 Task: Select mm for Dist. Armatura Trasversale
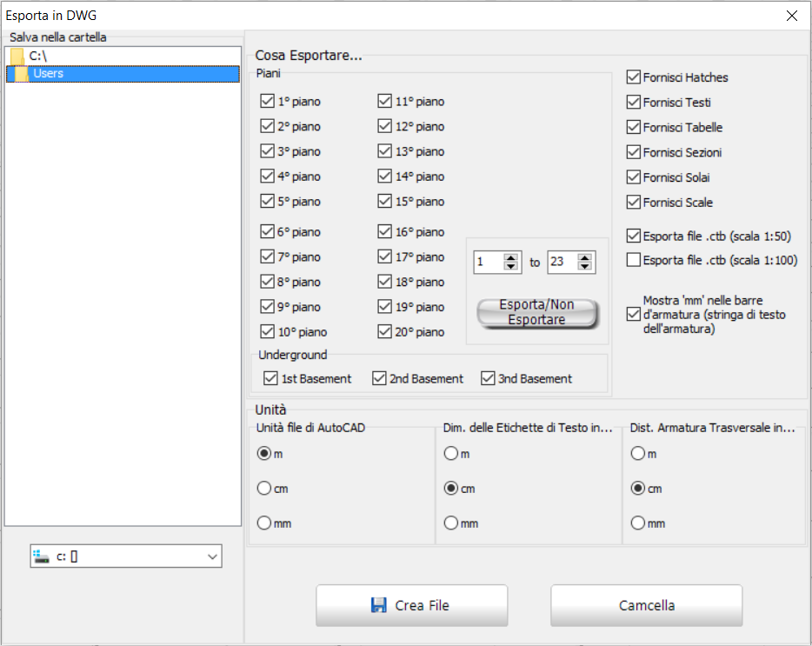click(x=638, y=523)
